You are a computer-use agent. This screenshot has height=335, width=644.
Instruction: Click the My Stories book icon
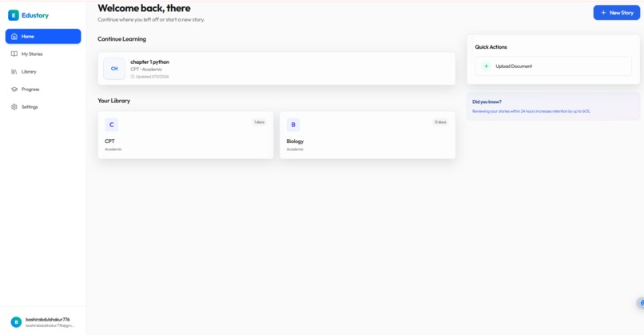coord(14,54)
